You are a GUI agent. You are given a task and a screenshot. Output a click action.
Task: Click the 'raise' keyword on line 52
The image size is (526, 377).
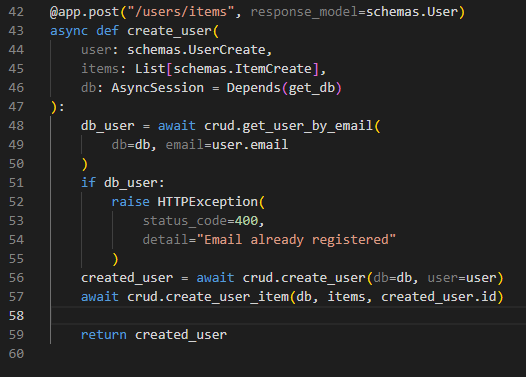pyautogui.click(x=130, y=202)
